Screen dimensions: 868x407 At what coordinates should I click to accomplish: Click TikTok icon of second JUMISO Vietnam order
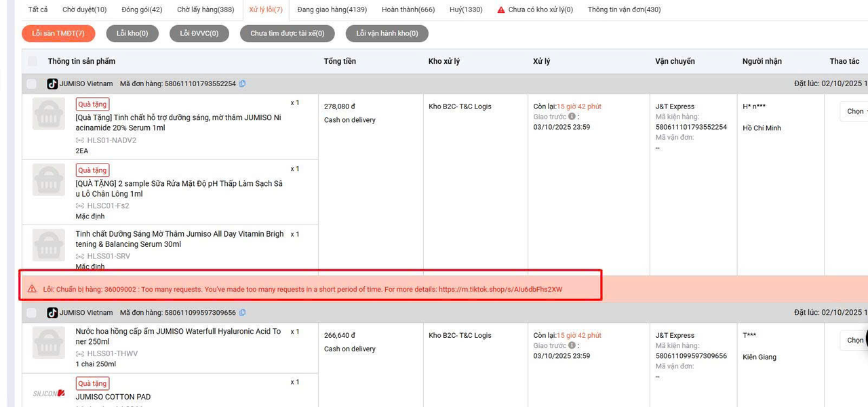pyautogui.click(x=52, y=313)
